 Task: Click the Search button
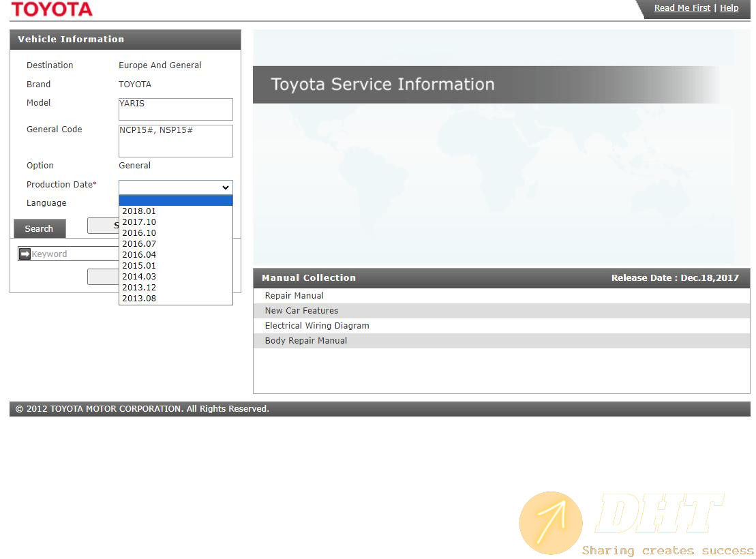pyautogui.click(x=40, y=228)
